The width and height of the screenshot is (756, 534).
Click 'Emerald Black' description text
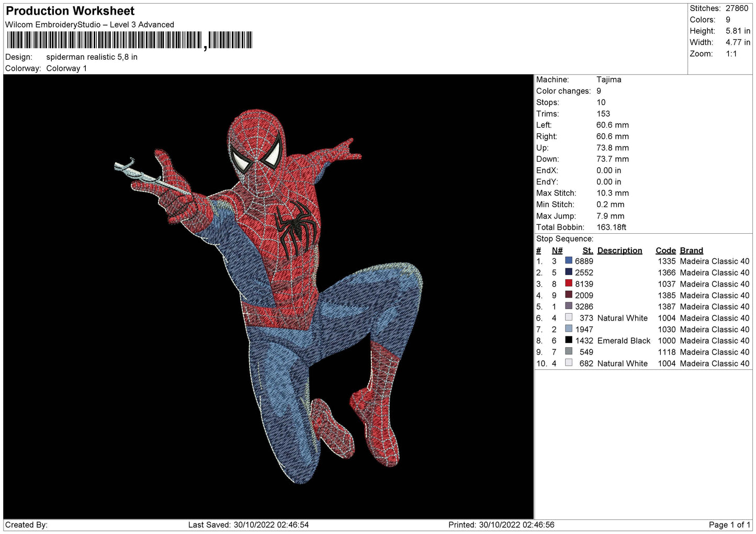(624, 340)
